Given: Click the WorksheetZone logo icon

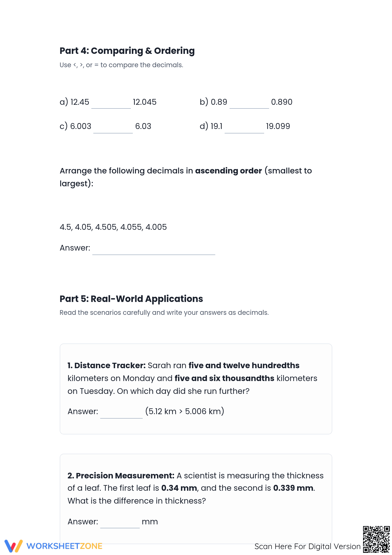Looking at the screenshot, I should (x=14, y=546).
